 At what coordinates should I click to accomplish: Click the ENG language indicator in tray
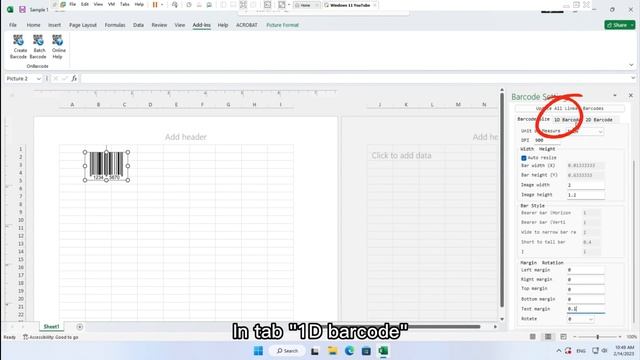(x=581, y=351)
